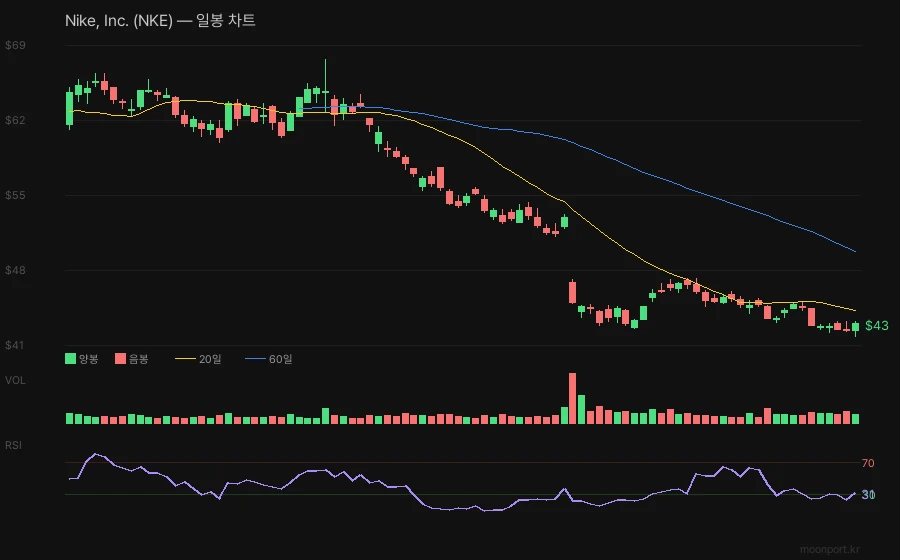Click the RSI 70 level label
This screenshot has height=560, width=900.
868,463
